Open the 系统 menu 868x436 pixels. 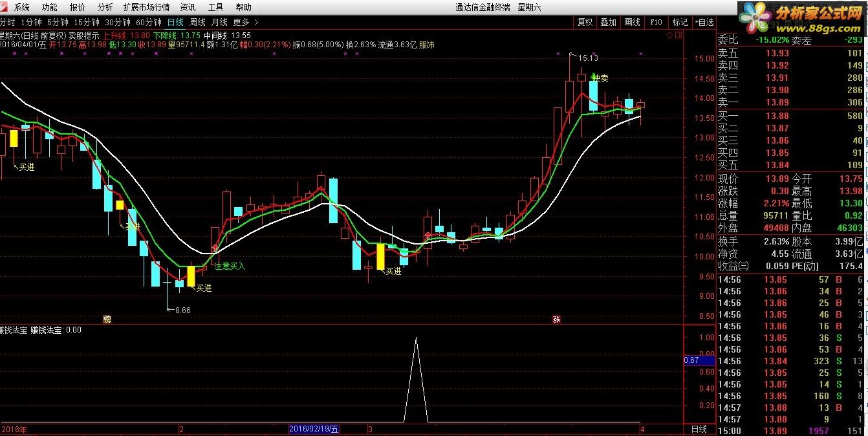pos(22,7)
